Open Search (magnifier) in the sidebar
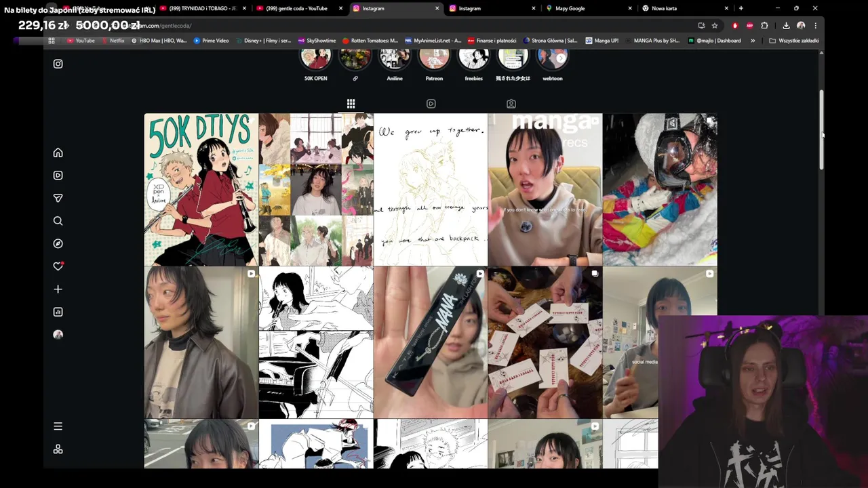 click(x=58, y=221)
